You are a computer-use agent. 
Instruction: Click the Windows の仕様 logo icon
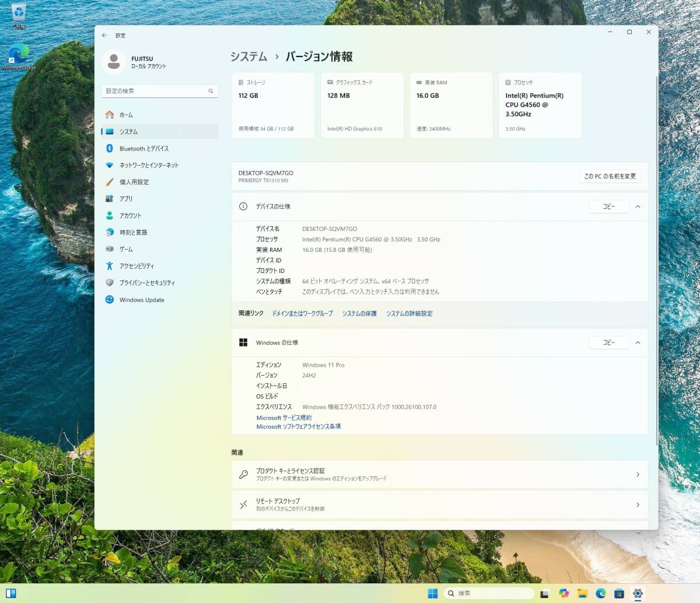[243, 343]
